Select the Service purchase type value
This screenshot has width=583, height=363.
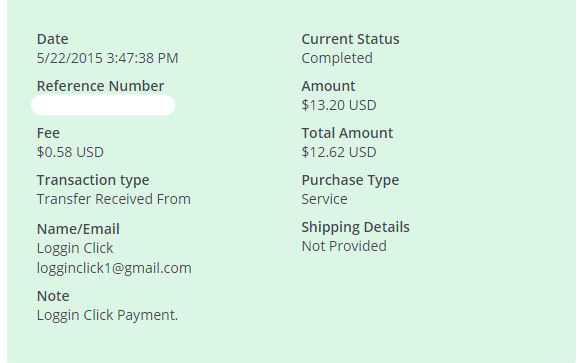tap(324, 199)
